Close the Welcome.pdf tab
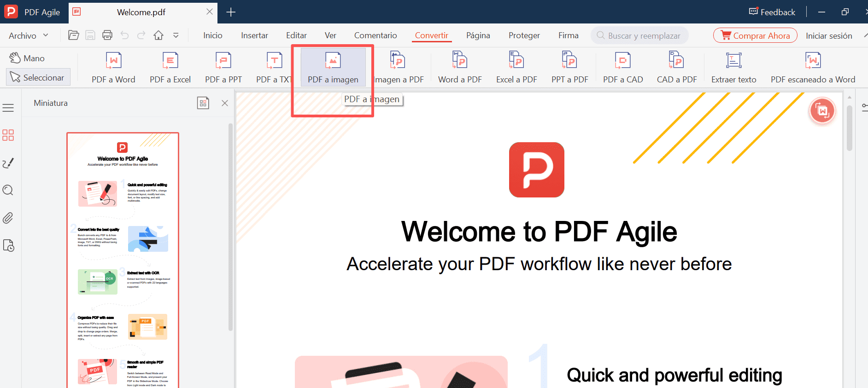868x388 pixels. [210, 12]
